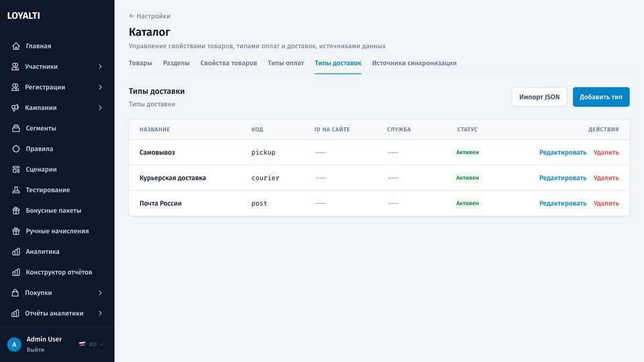Click the Активен badge in Курьерская доставка row
This screenshot has height=362, width=644.
468,178
